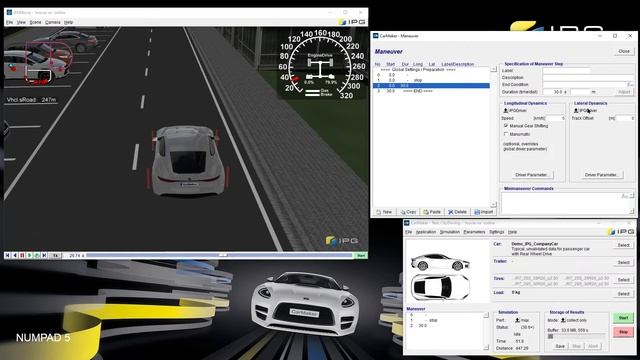Select the Global Settings / Preparation row

[x=431, y=70]
